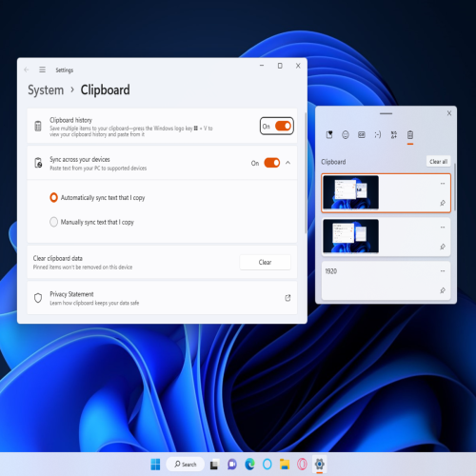Select the second screenshot thumbnail in clipboard
476x476 pixels.
[350, 236]
